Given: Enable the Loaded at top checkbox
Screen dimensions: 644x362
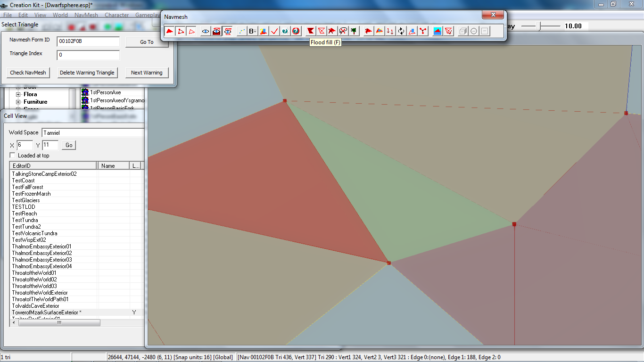Looking at the screenshot, I should click(x=12, y=156).
